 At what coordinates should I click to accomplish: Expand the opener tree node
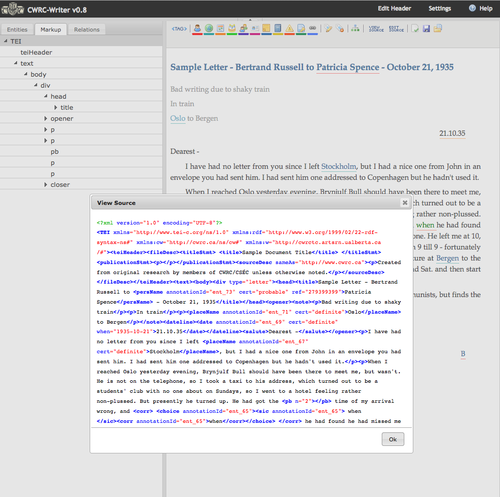(x=46, y=118)
